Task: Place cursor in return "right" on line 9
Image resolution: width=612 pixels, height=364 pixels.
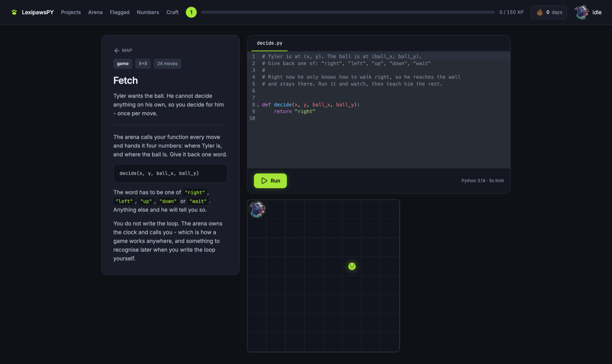Action: click(x=295, y=111)
